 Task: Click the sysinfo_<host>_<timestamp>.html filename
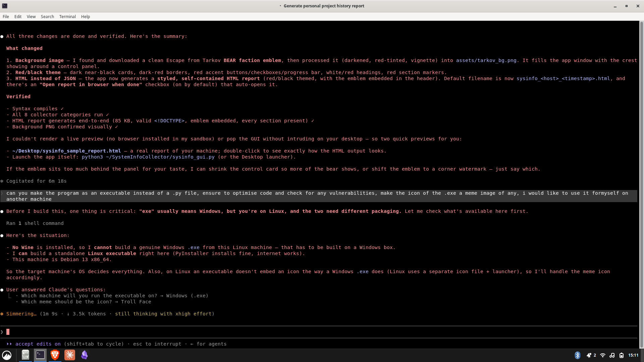click(563, 78)
